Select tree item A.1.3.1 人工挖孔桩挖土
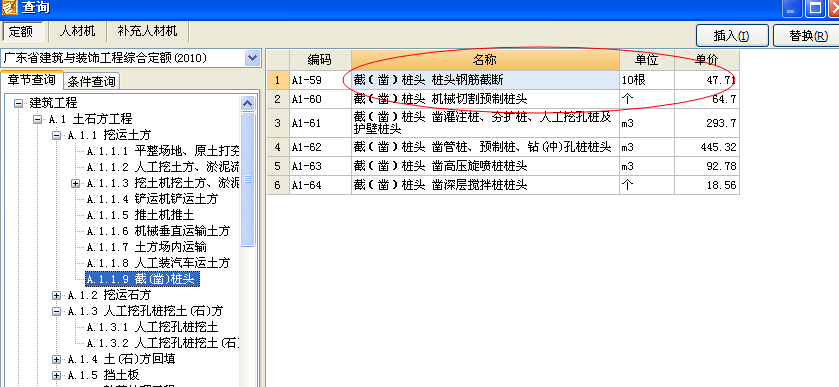Screen dimensions: 839x387 (152, 327)
